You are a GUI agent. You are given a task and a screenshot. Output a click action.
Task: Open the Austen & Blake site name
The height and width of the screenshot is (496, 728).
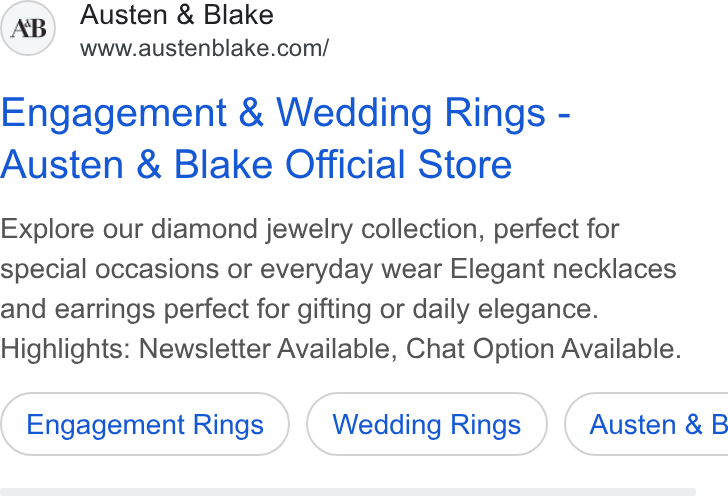tap(176, 15)
